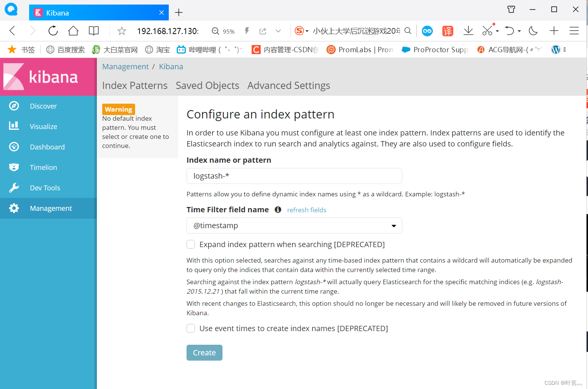Open the ProProctor Support bookmark
The height and width of the screenshot is (389, 588).
pos(435,50)
